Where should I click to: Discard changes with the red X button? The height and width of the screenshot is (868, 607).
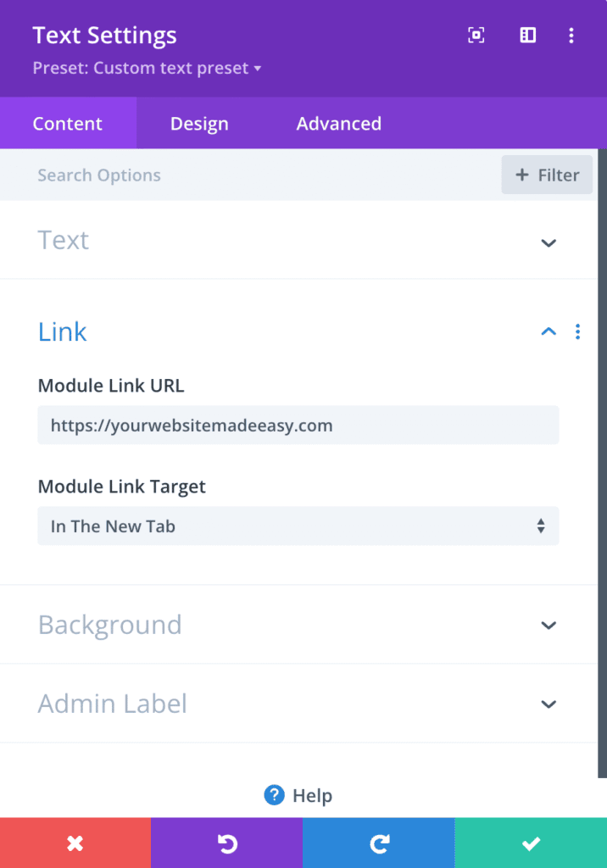[x=75, y=843]
